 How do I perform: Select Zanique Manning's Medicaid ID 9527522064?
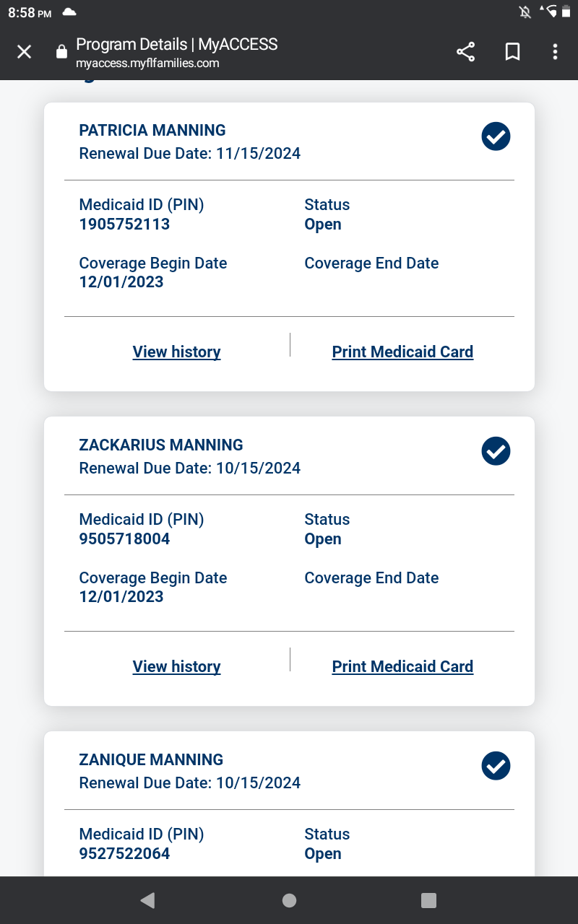(124, 854)
